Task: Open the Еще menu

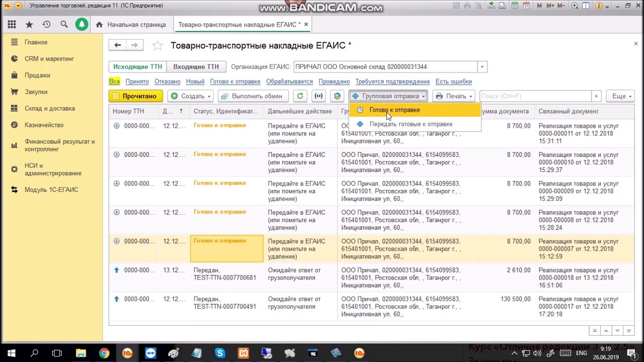Action: tap(621, 96)
